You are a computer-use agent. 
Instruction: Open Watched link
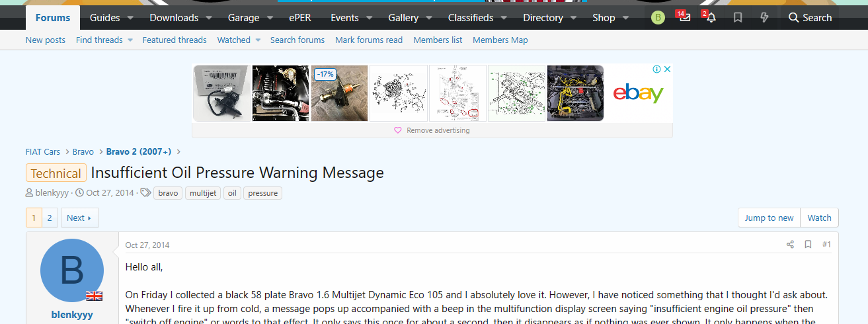(x=234, y=40)
